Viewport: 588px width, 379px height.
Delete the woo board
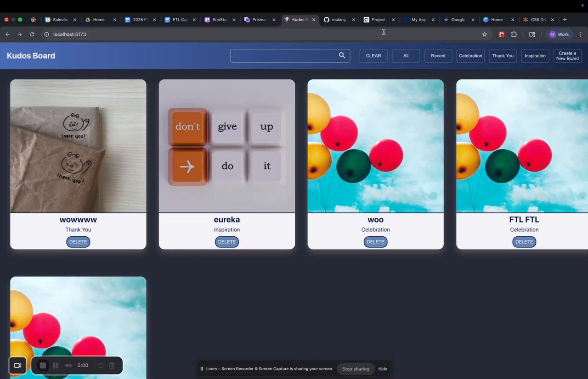point(375,242)
